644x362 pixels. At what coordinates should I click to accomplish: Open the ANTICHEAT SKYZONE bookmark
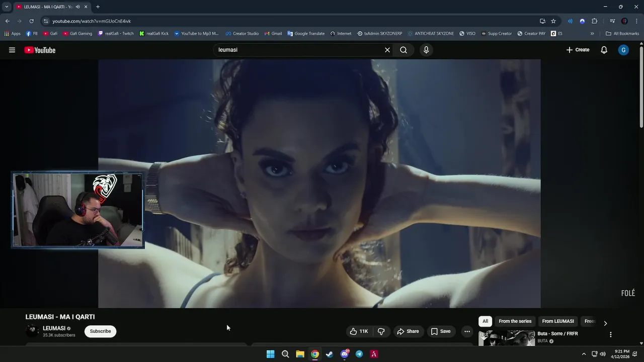click(x=431, y=34)
